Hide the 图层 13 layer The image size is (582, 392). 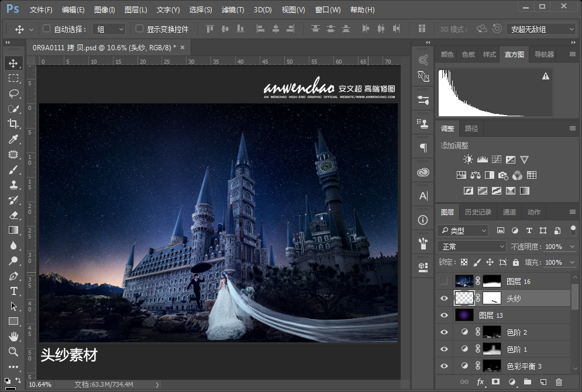(x=444, y=315)
